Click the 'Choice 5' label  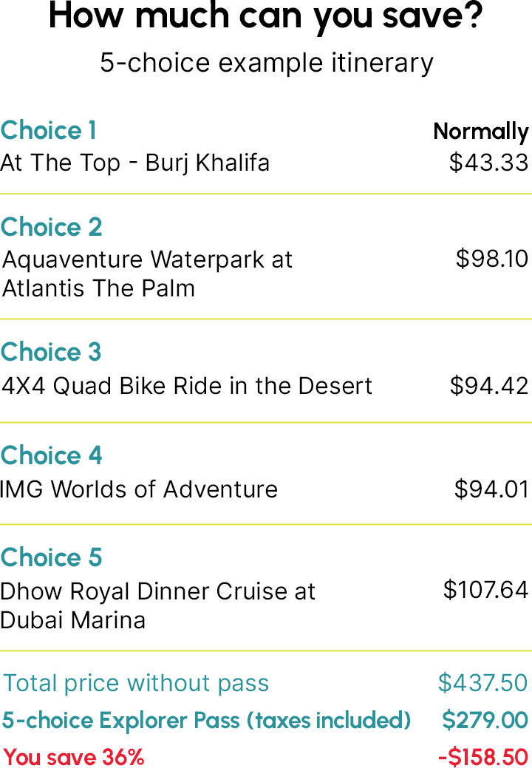[52, 558]
